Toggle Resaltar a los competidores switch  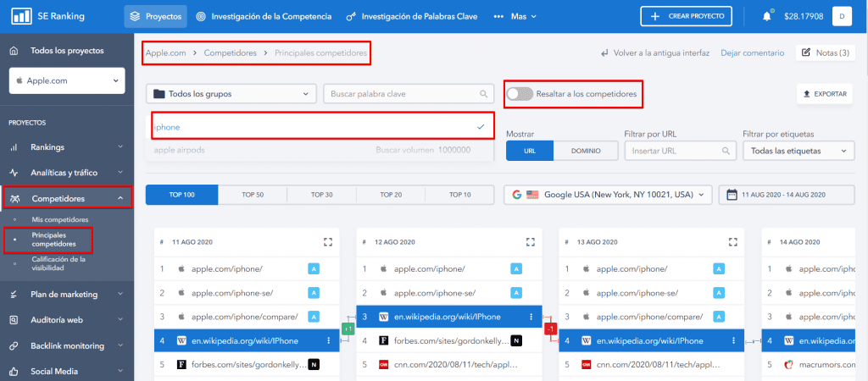pos(520,94)
